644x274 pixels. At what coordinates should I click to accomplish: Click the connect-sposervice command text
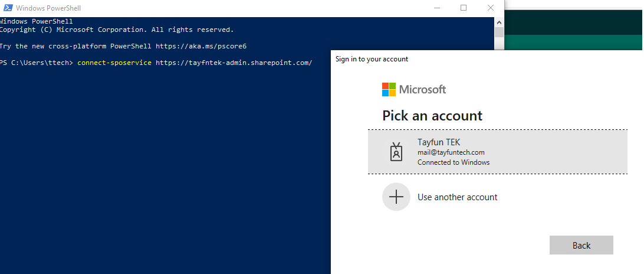(x=114, y=63)
